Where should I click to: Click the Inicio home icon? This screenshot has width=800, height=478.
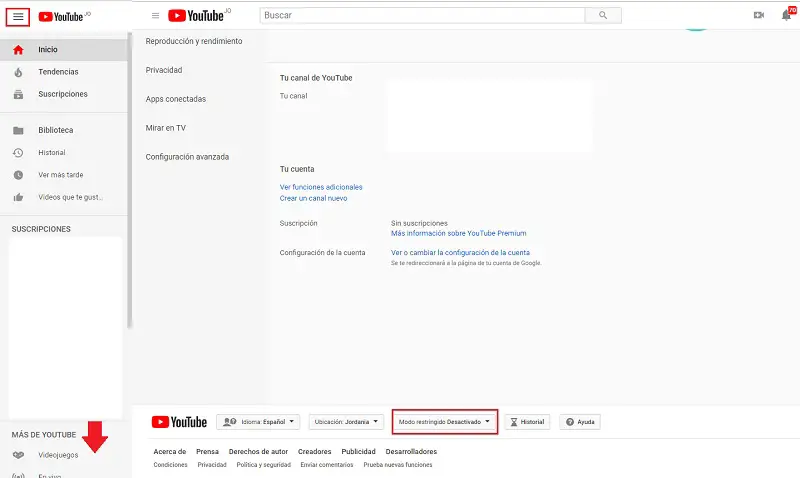[x=18, y=49]
